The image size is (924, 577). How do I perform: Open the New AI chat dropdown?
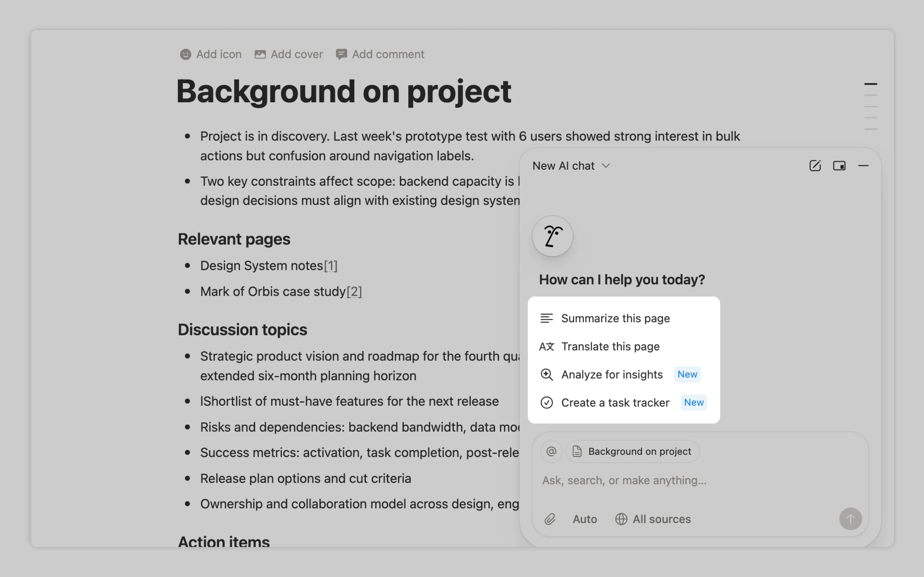(571, 166)
